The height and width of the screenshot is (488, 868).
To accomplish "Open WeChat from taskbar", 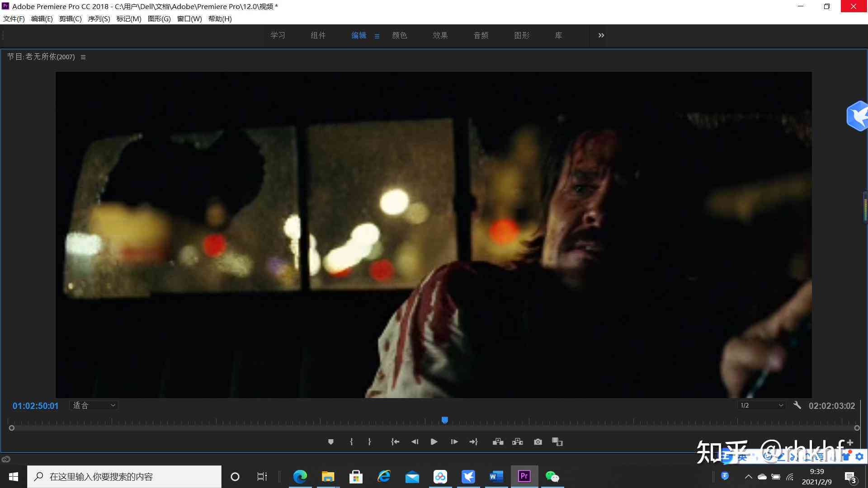I will click(552, 477).
